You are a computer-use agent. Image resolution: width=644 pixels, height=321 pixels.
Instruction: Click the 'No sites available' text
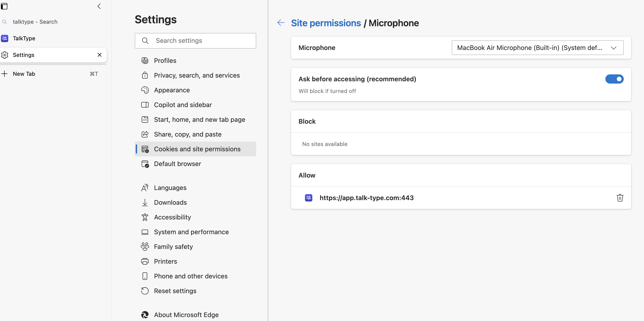[x=325, y=144]
